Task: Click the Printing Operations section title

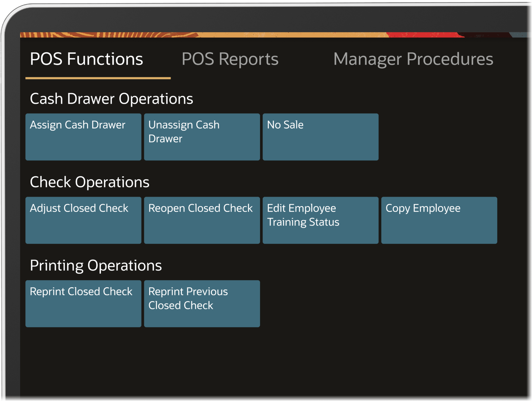Action: point(96,265)
